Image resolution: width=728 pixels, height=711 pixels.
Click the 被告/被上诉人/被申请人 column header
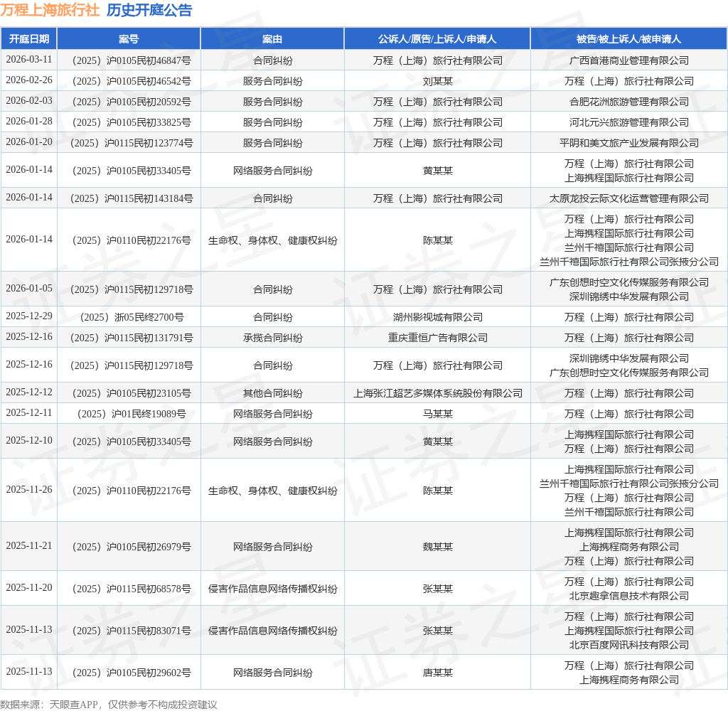[628, 39]
